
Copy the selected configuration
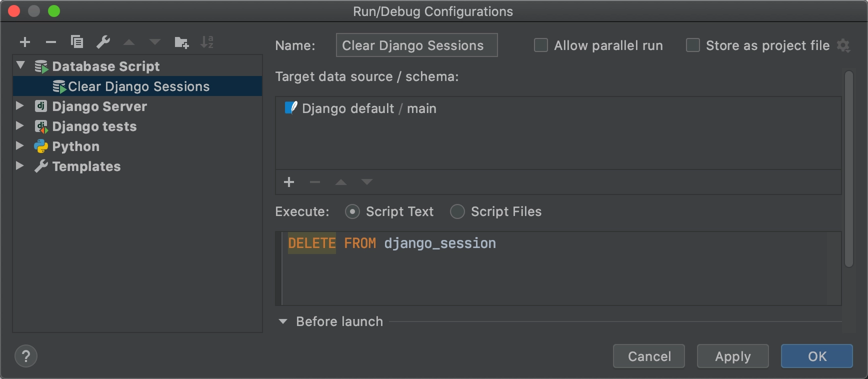[76, 41]
